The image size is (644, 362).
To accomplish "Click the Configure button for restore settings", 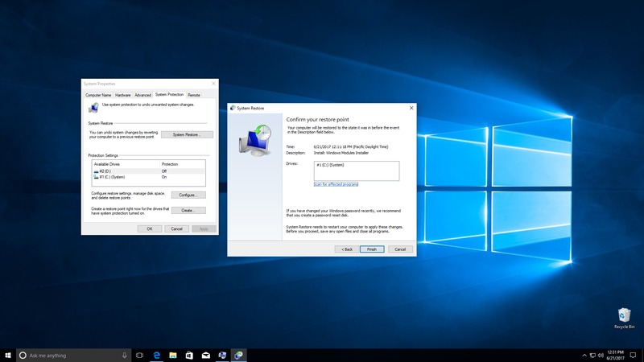I will click(188, 195).
